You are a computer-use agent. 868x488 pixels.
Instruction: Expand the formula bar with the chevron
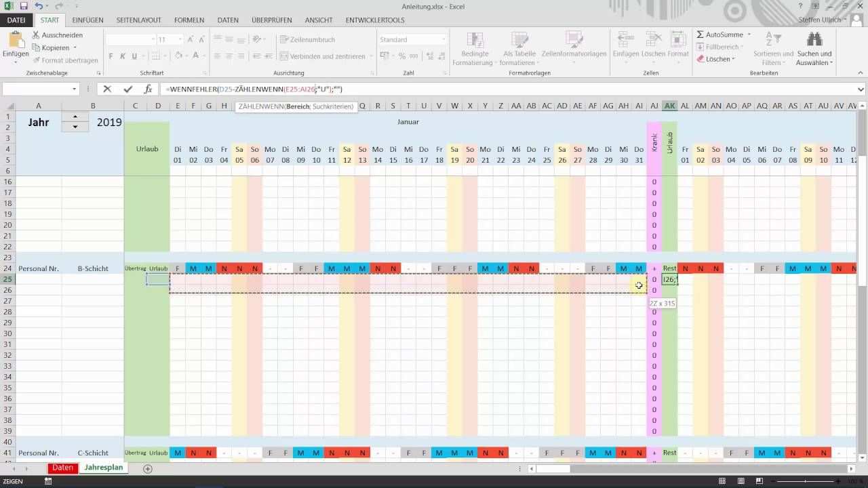click(861, 89)
